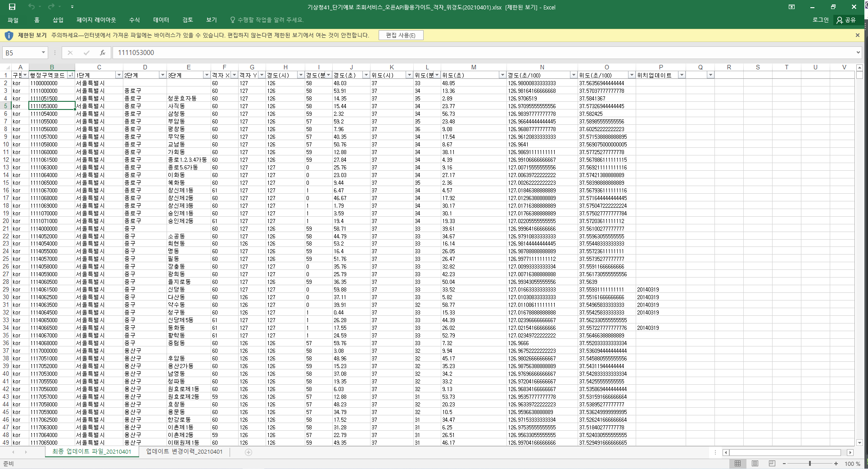
Task: Open the 수식 ribbon tab
Action: point(135,20)
